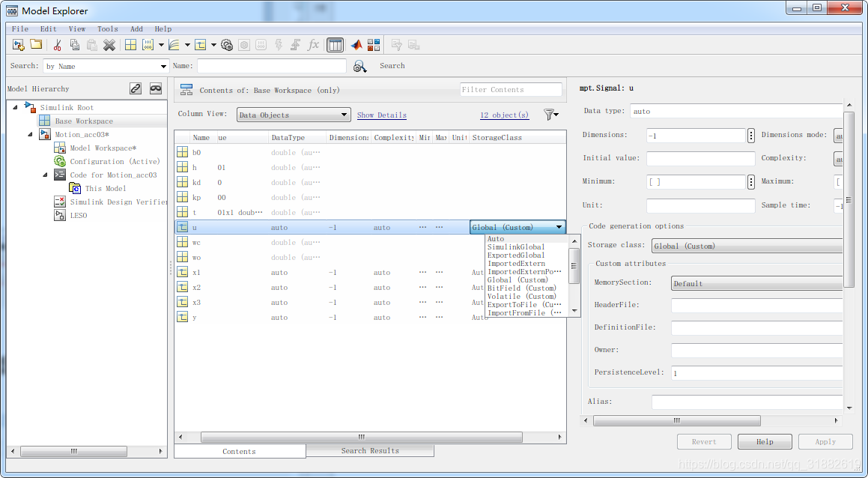
Task: Click the mask goggles icon in Model Hierarchy
Action: click(x=156, y=88)
